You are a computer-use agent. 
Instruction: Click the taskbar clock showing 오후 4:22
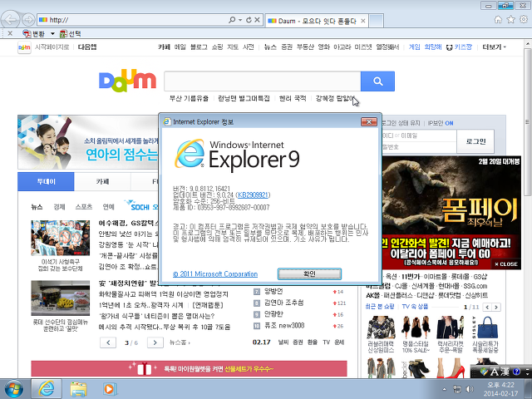point(500,389)
